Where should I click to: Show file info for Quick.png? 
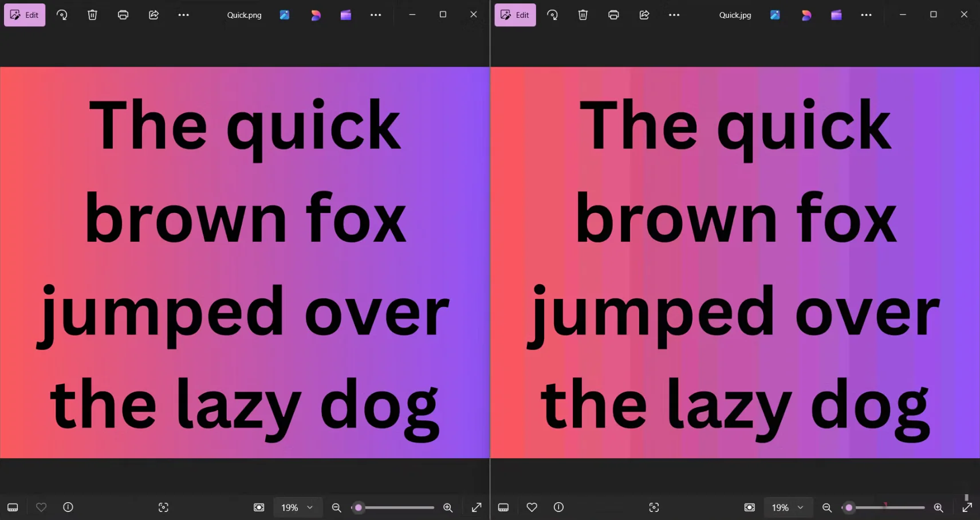[68, 507]
